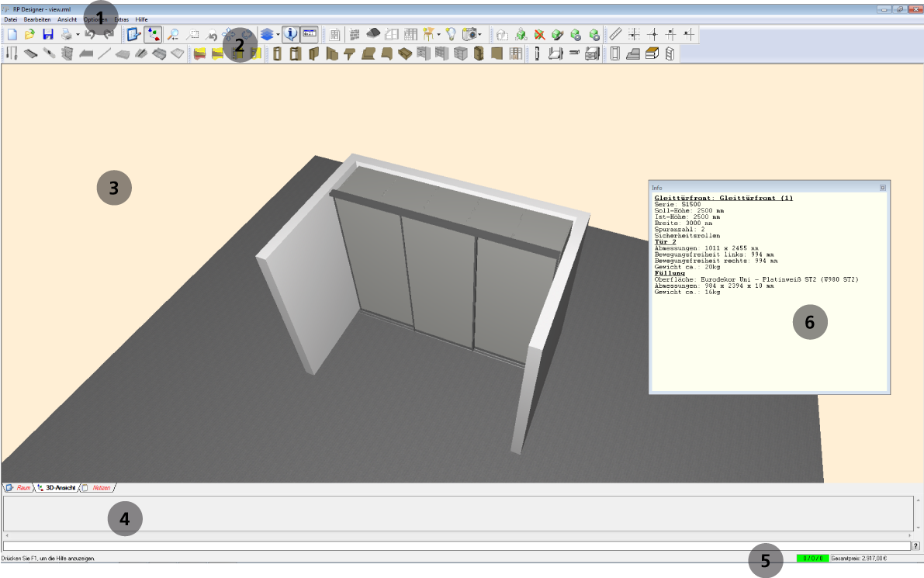This screenshot has height=578, width=924.
Task: Switch to the Notizen tab
Action: [x=101, y=488]
